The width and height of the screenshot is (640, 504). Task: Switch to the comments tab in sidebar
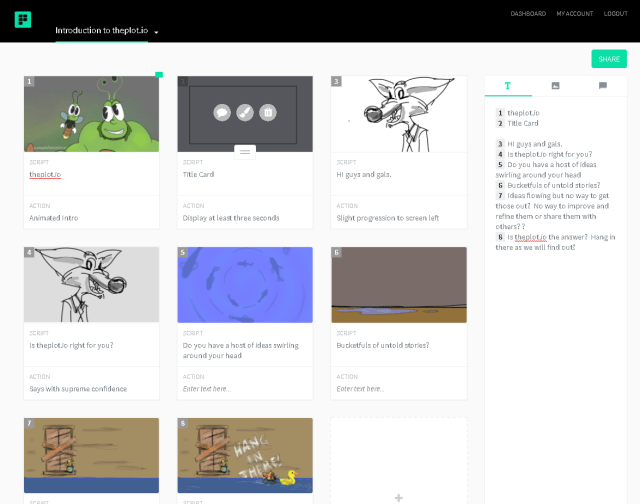tap(603, 86)
